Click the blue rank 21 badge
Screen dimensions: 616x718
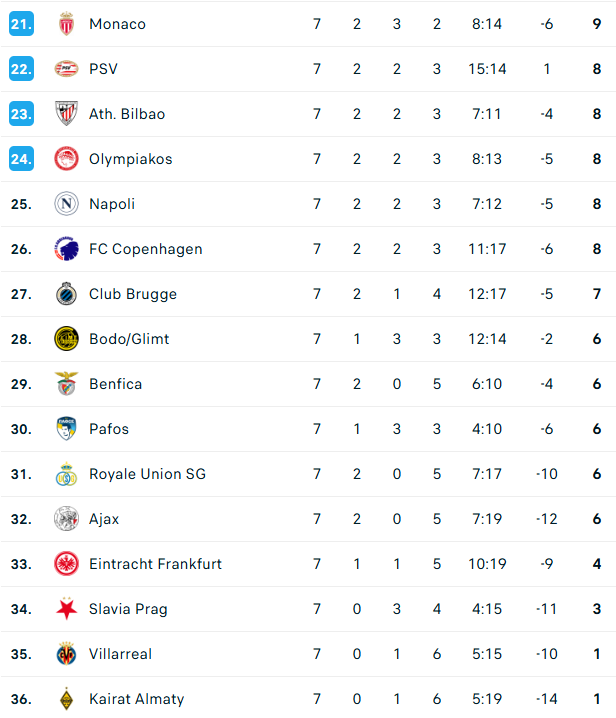(x=21, y=24)
